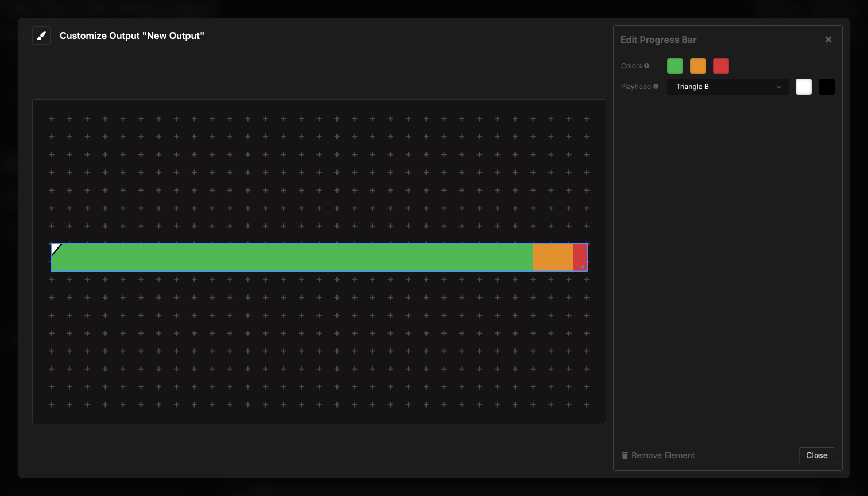Click the trash icon next to Remove Element
The image size is (868, 496).
(x=625, y=455)
